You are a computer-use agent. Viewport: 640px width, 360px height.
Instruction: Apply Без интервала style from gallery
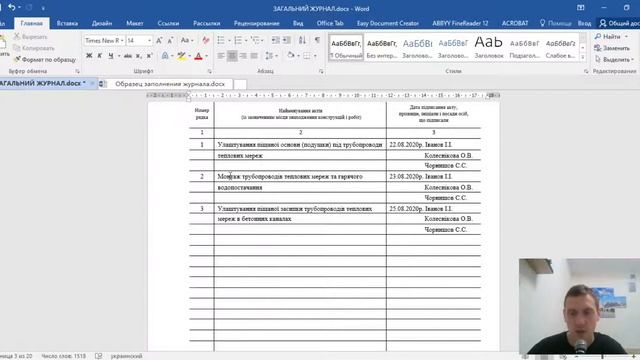(x=382, y=48)
